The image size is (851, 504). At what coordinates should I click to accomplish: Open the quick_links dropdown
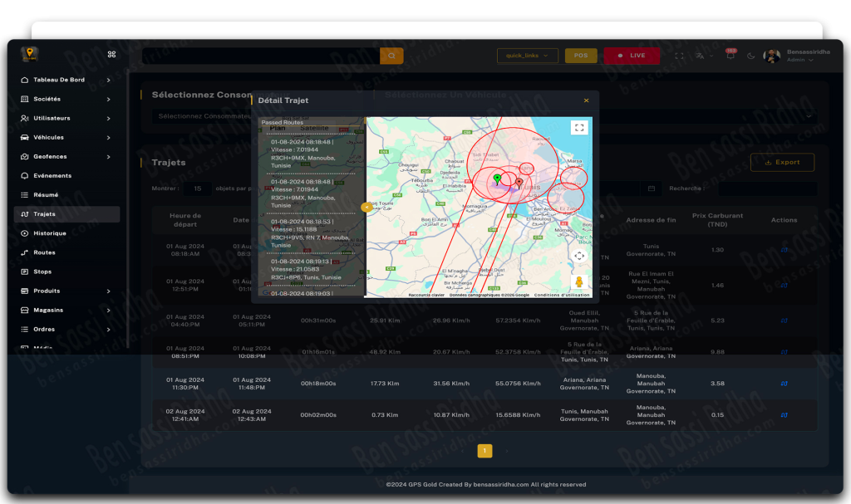point(528,56)
